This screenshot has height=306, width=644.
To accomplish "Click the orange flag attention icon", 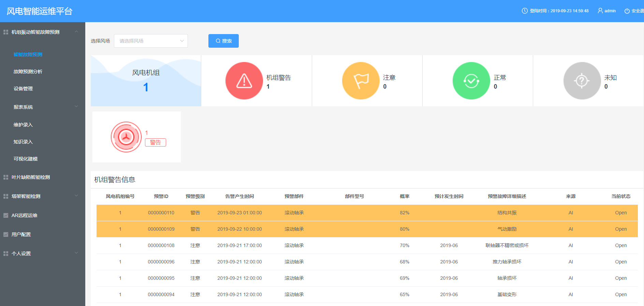I will 361,81.
